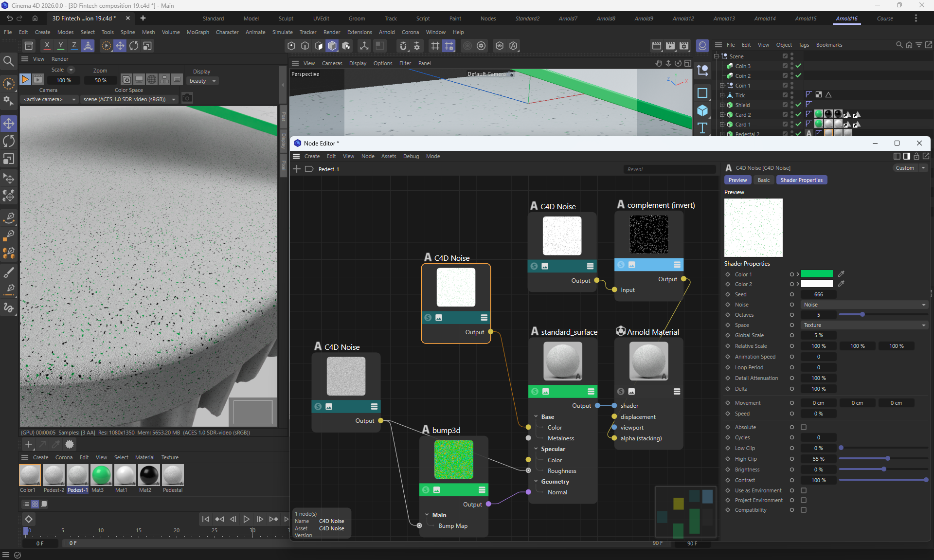Enable the Absolute checkbox
The height and width of the screenshot is (560, 934).
(x=804, y=427)
